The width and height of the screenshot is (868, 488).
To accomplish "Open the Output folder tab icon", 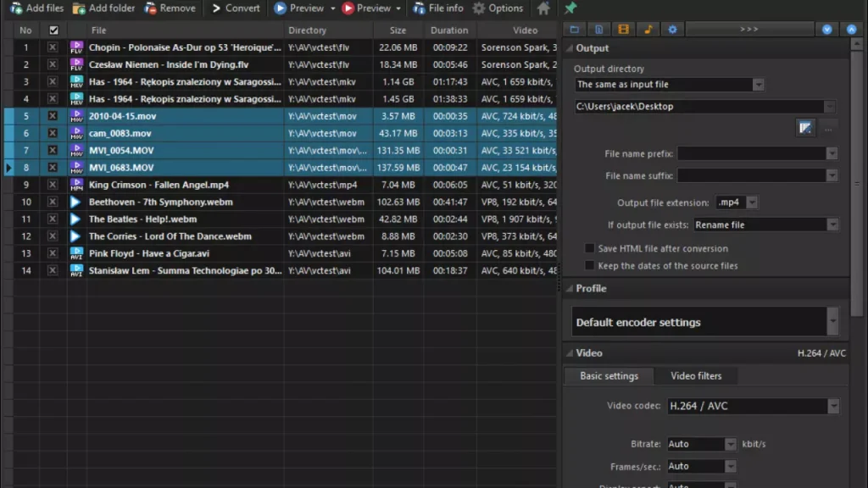I will pyautogui.click(x=575, y=30).
